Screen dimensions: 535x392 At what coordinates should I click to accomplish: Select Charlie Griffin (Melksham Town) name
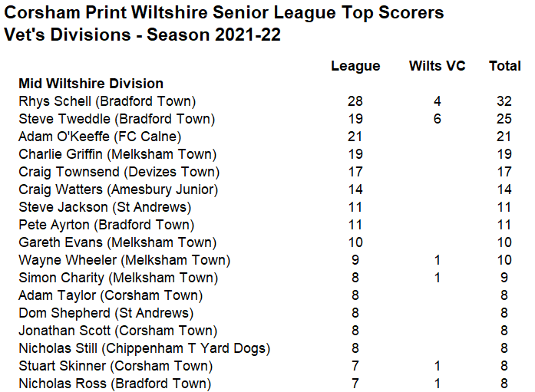(117, 154)
